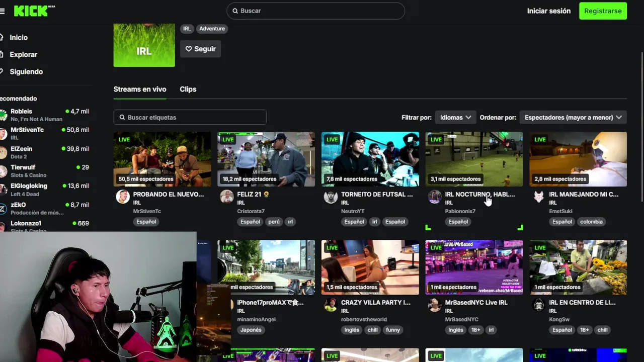Image resolution: width=644 pixels, height=362 pixels.
Task: Click the heart icon on Seguir button
Action: [x=189, y=49]
